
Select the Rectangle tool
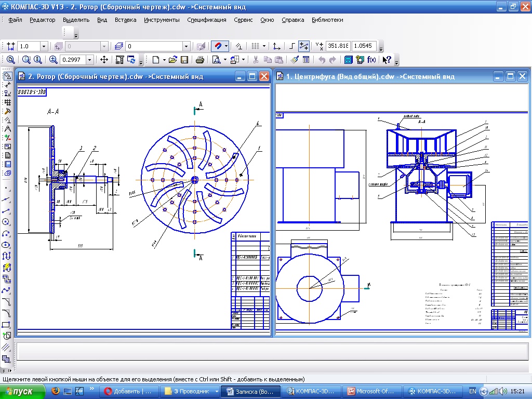(x=6, y=325)
